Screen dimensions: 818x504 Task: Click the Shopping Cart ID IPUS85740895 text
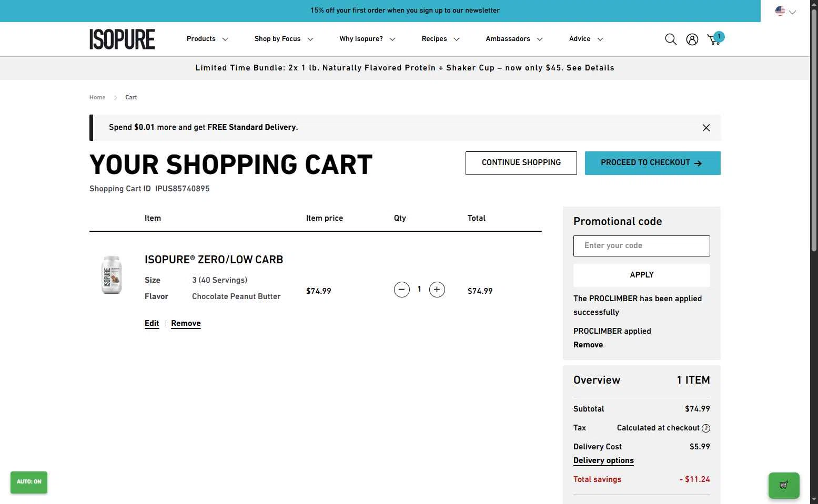149,189
